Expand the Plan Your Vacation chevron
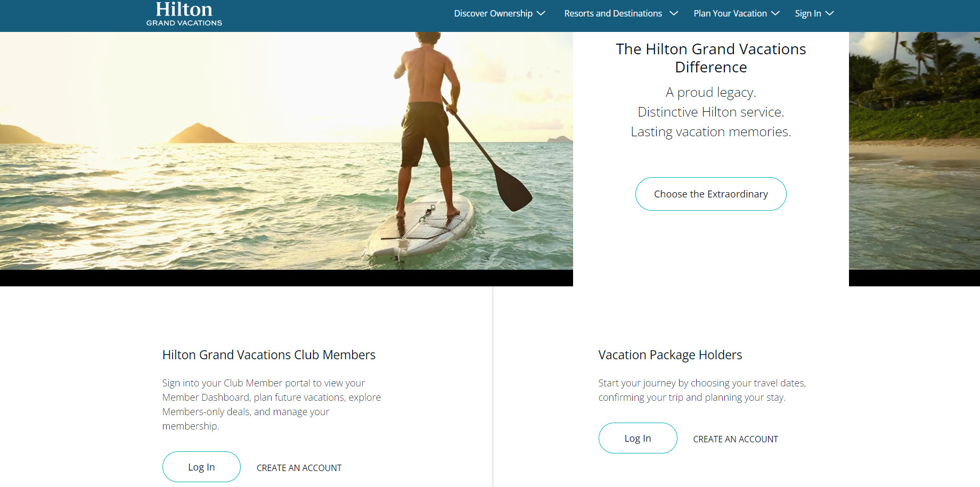This screenshot has width=980, height=487. coord(775,13)
